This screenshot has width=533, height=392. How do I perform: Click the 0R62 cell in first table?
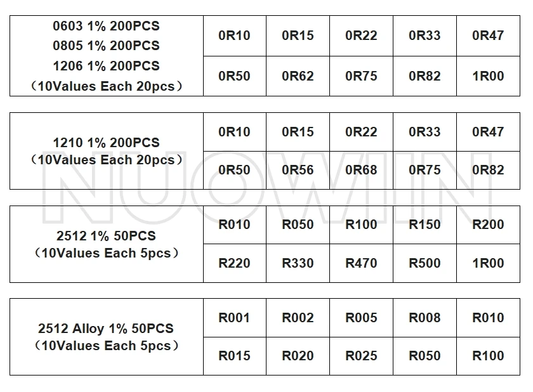click(298, 76)
